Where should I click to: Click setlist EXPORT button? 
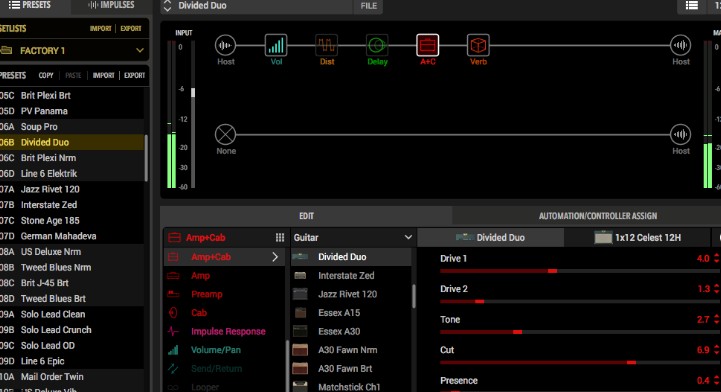coord(131,28)
